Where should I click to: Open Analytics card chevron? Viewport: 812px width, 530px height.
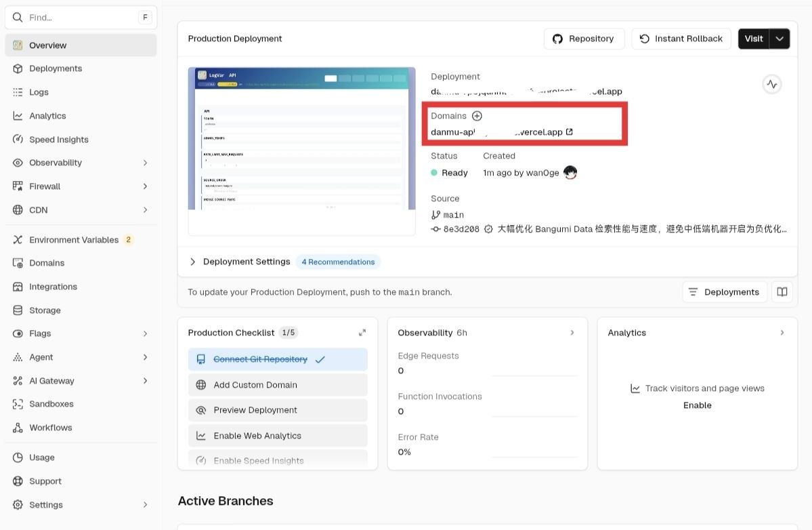tap(782, 333)
